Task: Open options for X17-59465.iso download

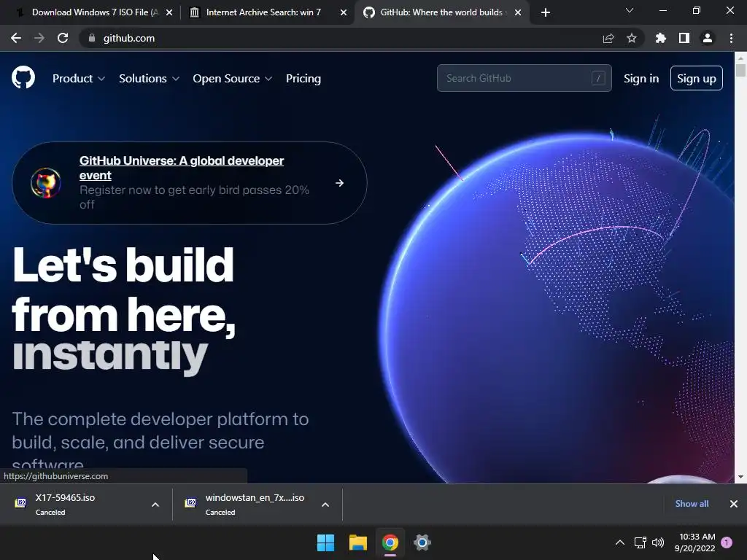Action: coord(155,505)
